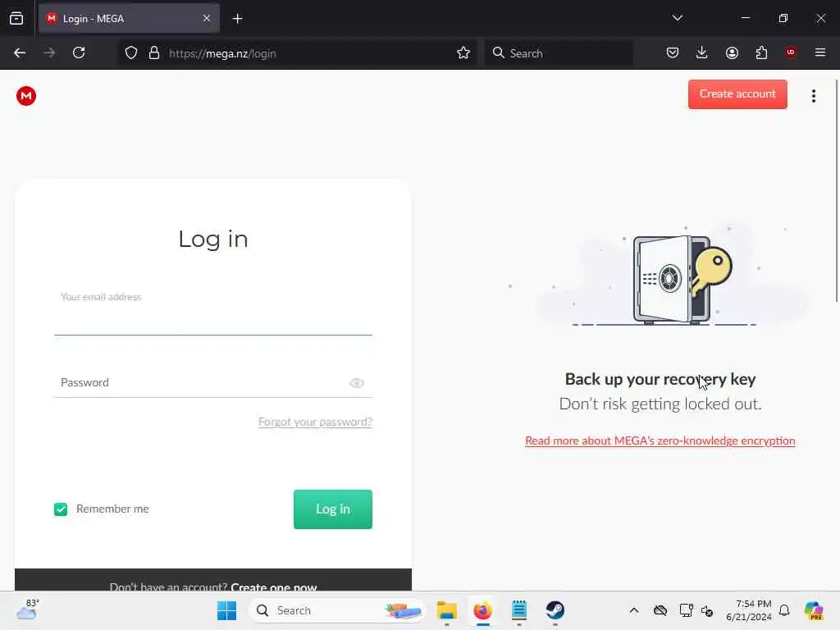Open File Explorer from the taskbar

coord(446,610)
